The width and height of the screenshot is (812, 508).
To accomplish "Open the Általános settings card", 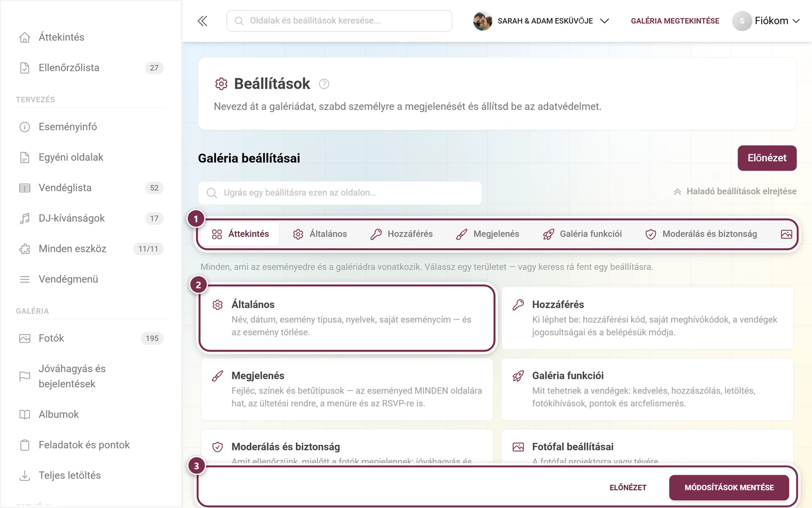I will coord(347,318).
